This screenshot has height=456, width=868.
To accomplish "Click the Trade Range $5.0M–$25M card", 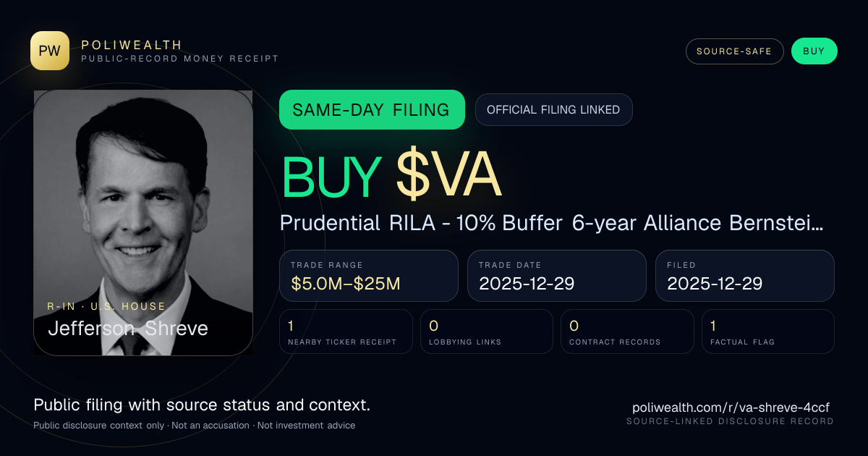I will (x=369, y=276).
